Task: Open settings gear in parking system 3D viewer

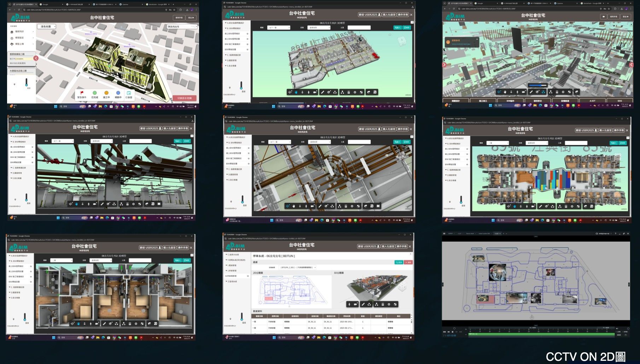Action: pos(389,304)
